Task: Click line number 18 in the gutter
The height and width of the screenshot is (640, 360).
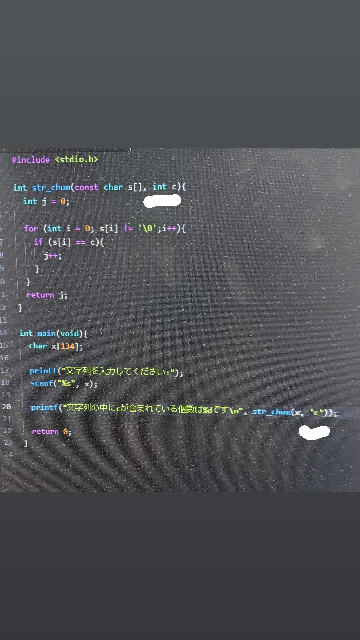Action: (5, 382)
